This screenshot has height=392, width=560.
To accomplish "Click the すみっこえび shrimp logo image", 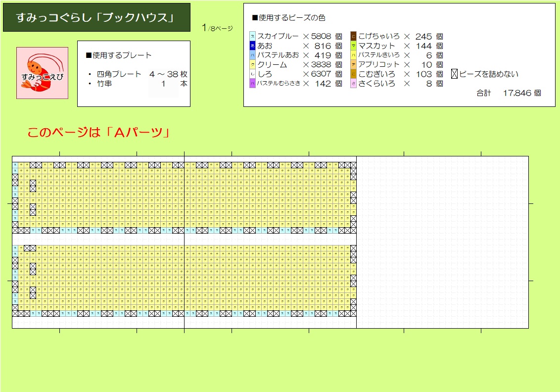I will (42, 73).
